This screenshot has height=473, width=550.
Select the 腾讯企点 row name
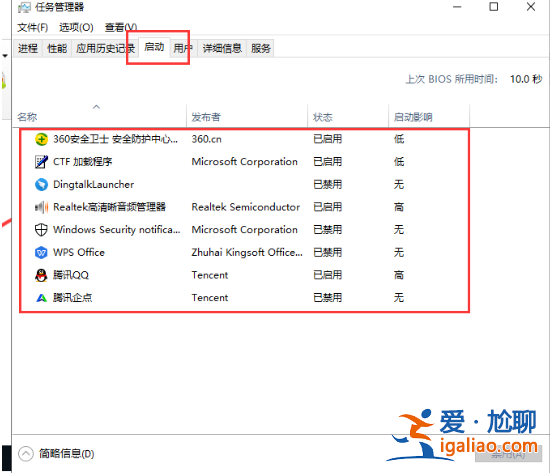(73, 298)
